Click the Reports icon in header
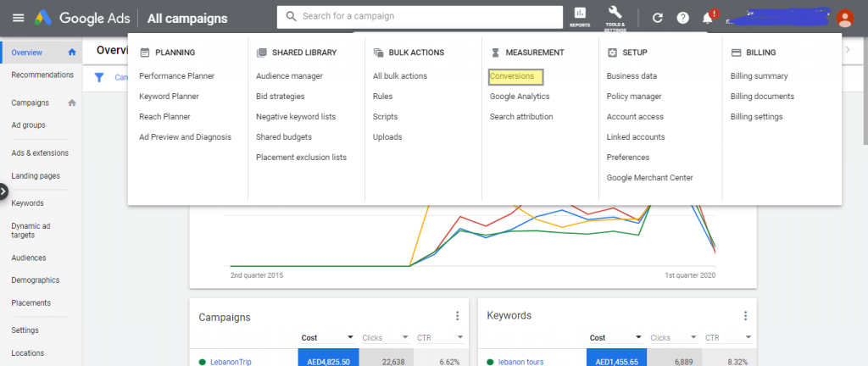Screen dimensions: 868x366 [x=580, y=16]
